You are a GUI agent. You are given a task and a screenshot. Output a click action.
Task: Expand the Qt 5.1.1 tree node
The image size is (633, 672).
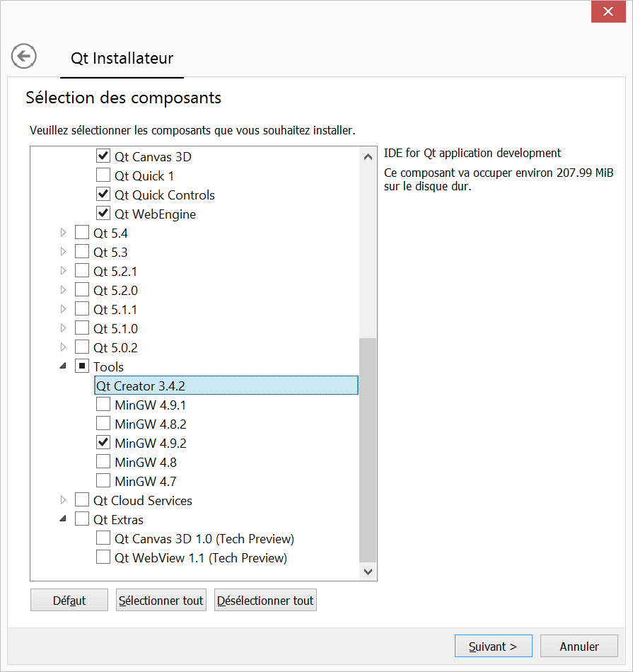coord(64,309)
